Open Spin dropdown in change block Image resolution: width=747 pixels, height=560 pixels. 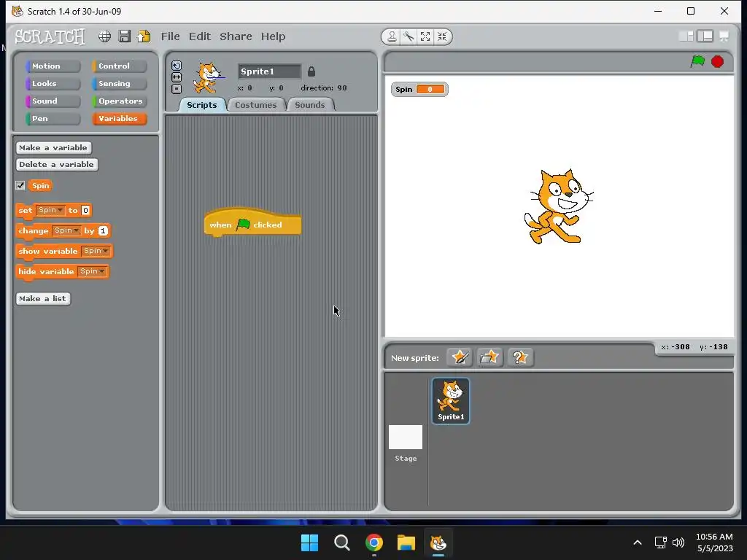point(66,230)
